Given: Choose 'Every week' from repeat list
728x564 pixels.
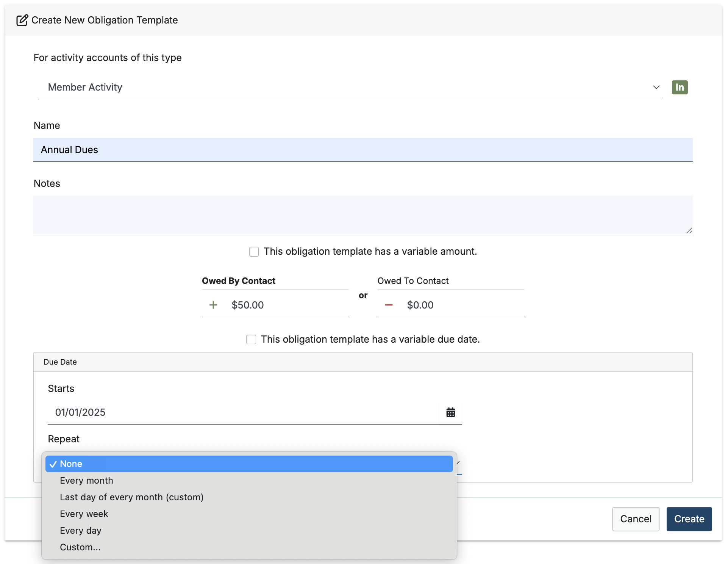Looking at the screenshot, I should [84, 514].
